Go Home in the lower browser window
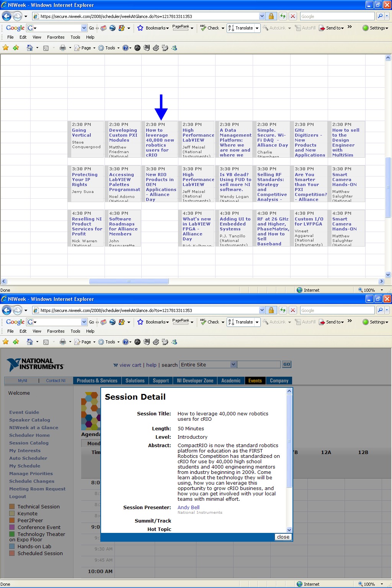Image resolution: width=392 pixels, height=588 pixels. click(29, 342)
